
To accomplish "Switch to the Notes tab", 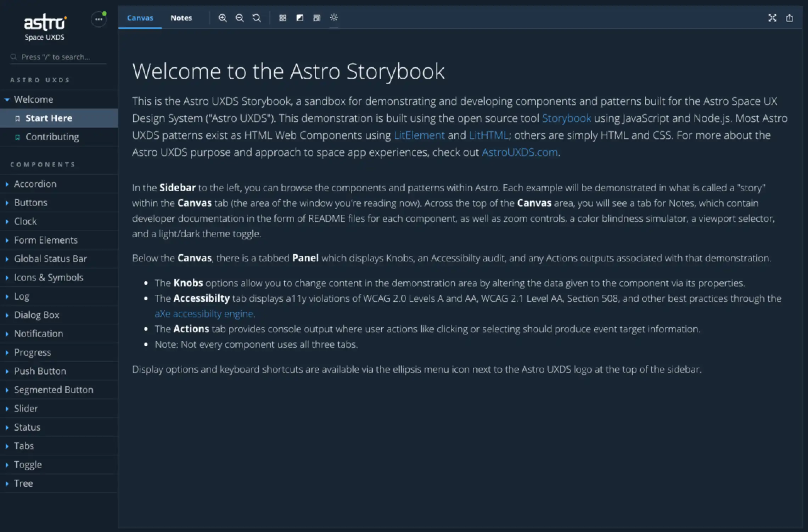I will tap(181, 18).
